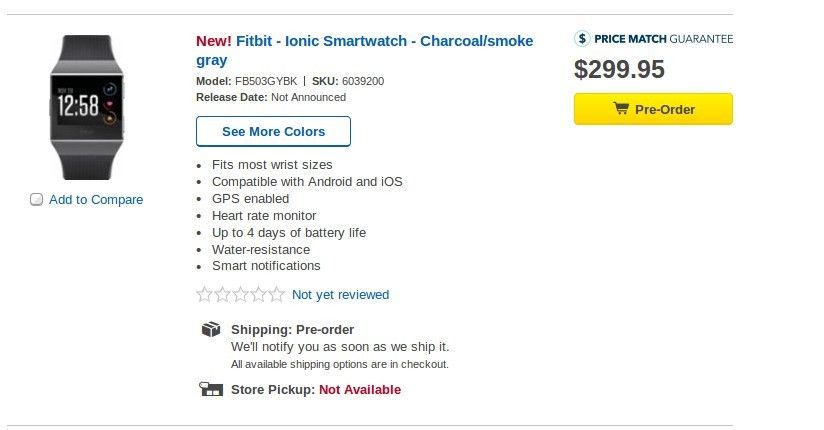Click the cart icon on the Pre-Order button

621,109
